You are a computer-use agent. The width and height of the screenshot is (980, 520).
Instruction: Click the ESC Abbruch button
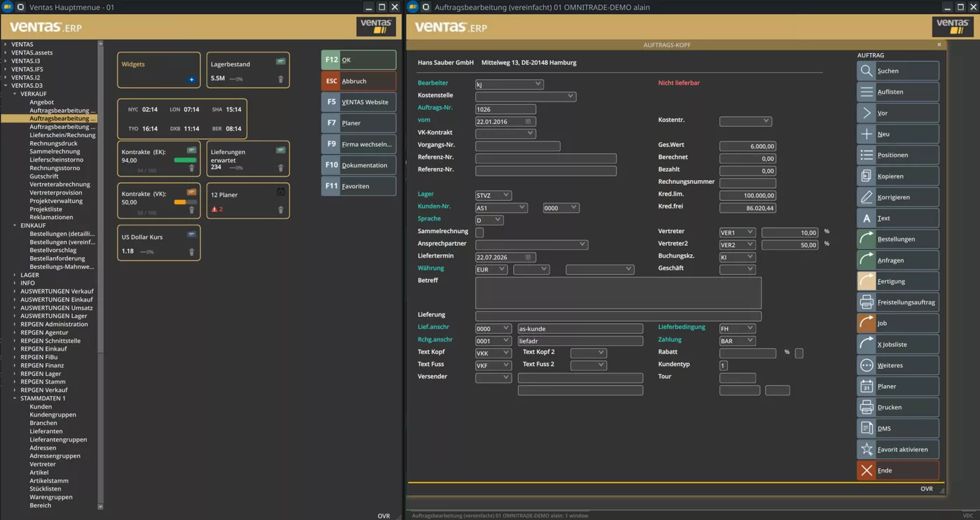coord(358,81)
